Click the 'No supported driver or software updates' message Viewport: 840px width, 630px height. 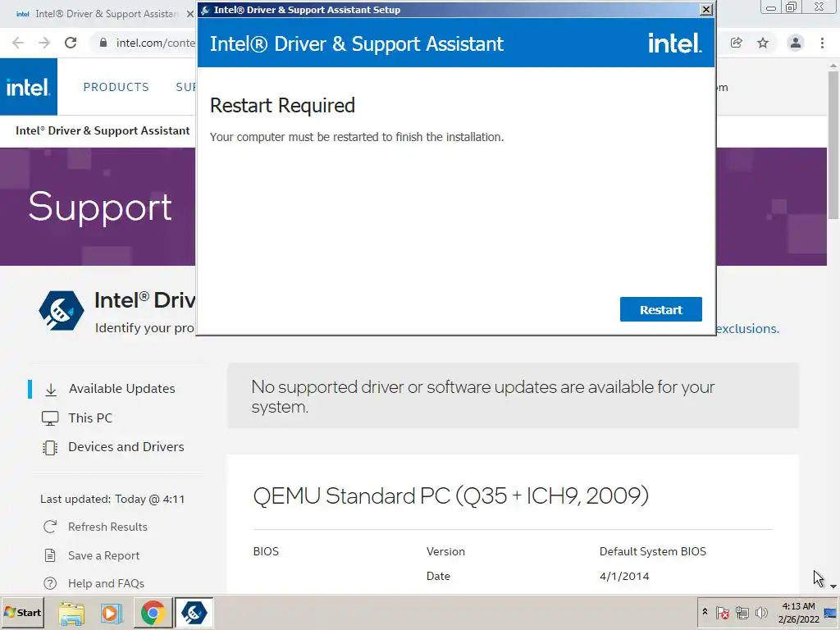(482, 396)
